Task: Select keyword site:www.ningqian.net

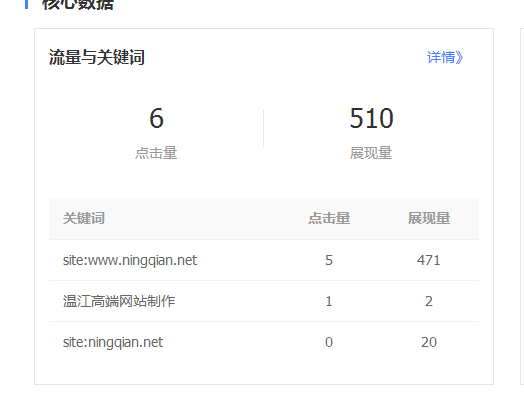Action: click(x=130, y=260)
